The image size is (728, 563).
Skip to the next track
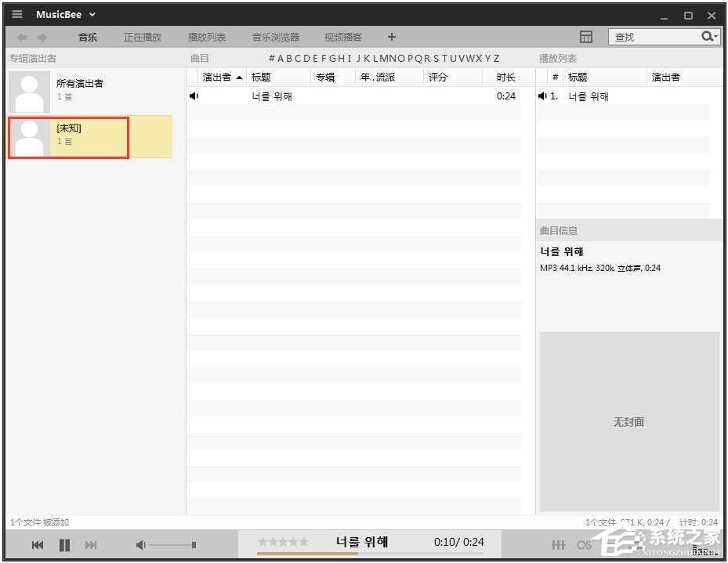coord(90,545)
